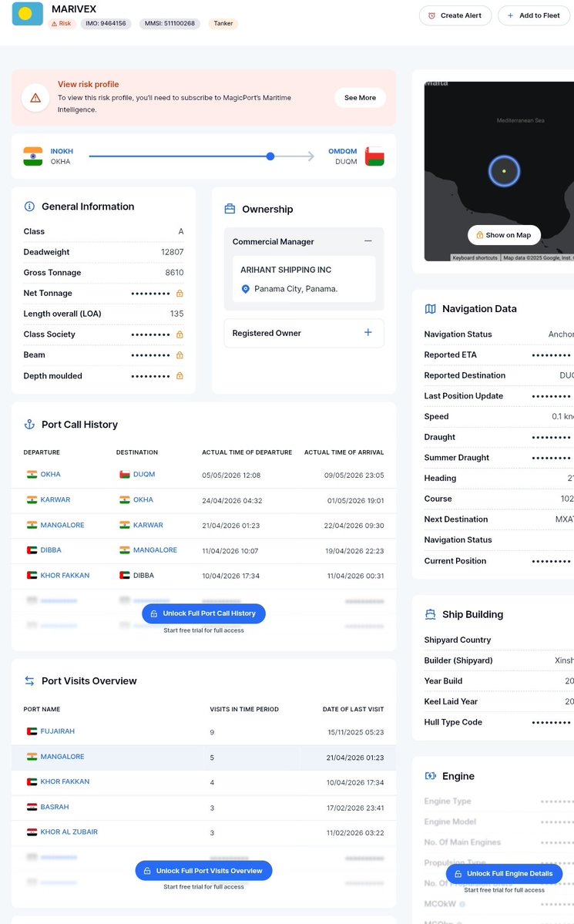Viewport: 574px width, 924px height.
Task: Click the See More button in risk banner
Action: click(x=360, y=98)
